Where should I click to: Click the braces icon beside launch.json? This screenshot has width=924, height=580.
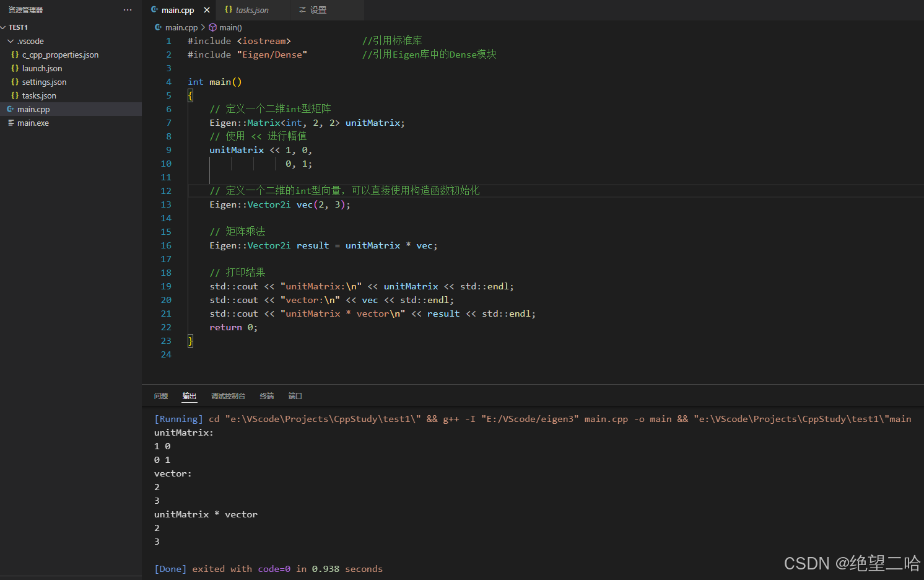tap(14, 68)
